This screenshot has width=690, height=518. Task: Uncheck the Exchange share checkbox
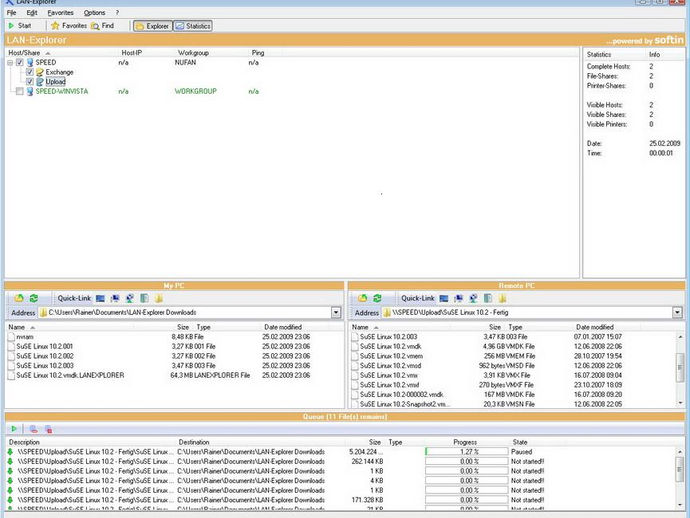(29, 72)
